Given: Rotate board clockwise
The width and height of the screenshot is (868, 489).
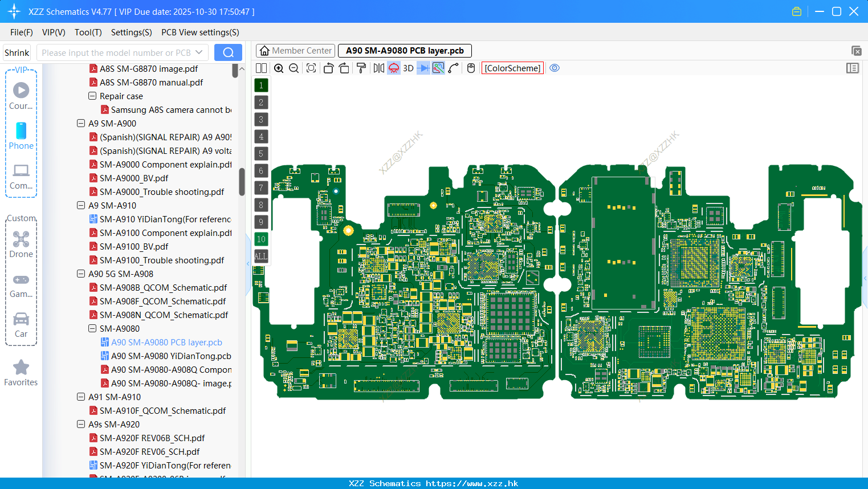Looking at the screenshot, I should click(x=344, y=68).
